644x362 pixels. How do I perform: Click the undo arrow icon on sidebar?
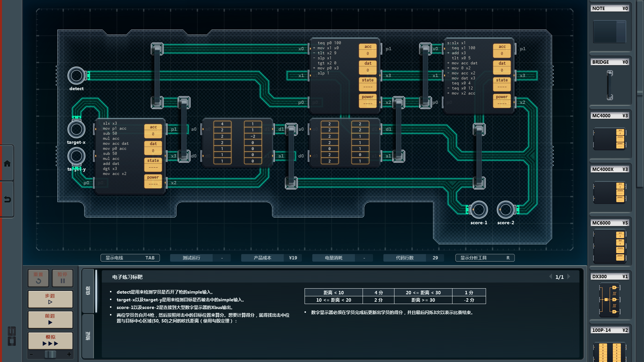point(7,199)
